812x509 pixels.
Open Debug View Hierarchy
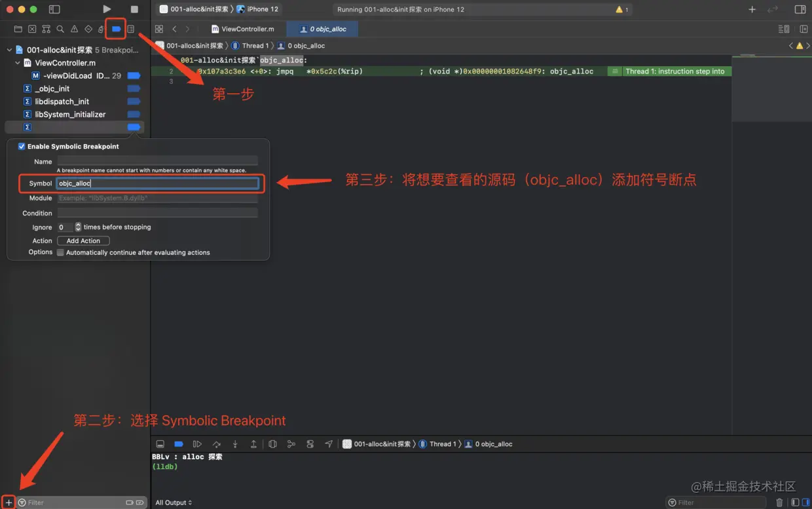[x=273, y=444]
